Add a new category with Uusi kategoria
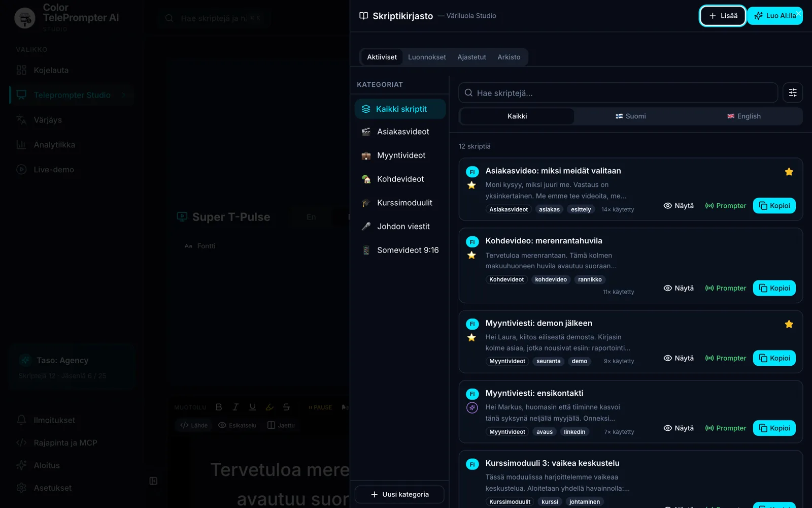The height and width of the screenshot is (508, 812). (x=399, y=494)
